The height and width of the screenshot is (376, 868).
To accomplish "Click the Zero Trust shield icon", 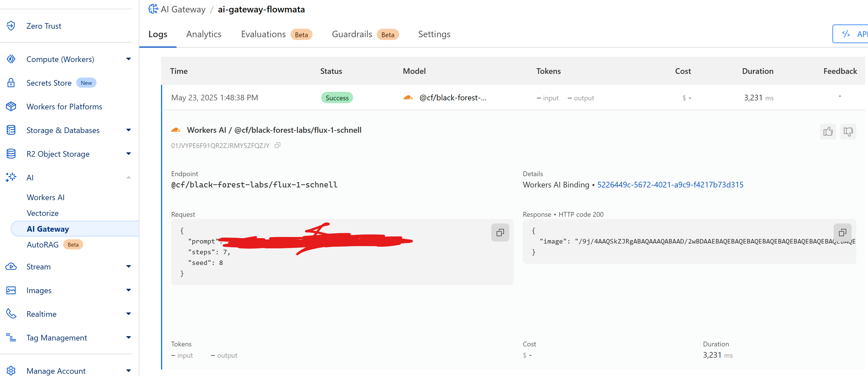I will click(11, 26).
